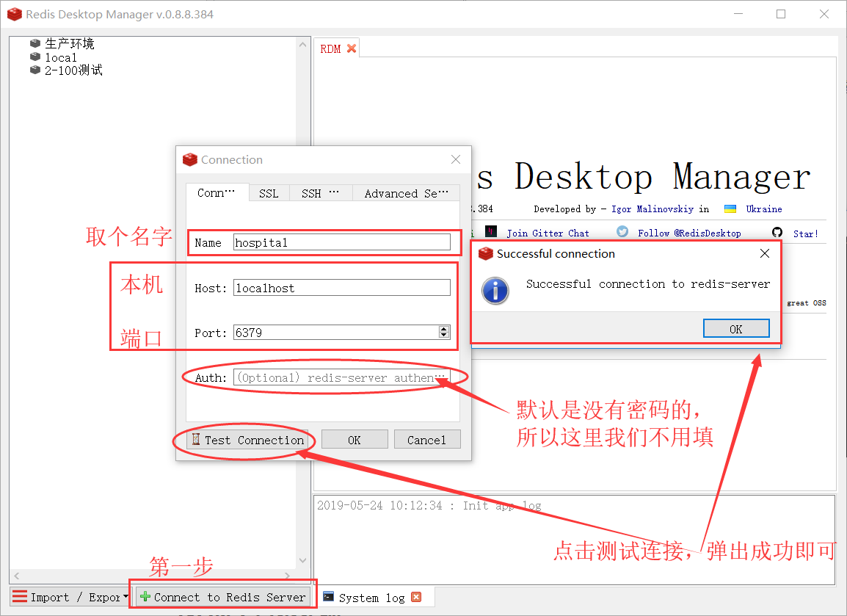847x616 pixels.
Task: Click the log entry Init app log
Action: point(429,506)
